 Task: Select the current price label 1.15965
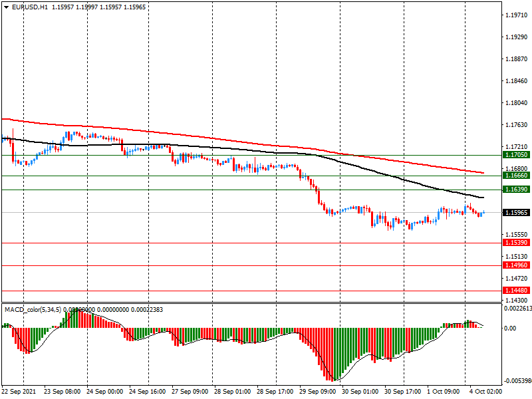click(517, 213)
